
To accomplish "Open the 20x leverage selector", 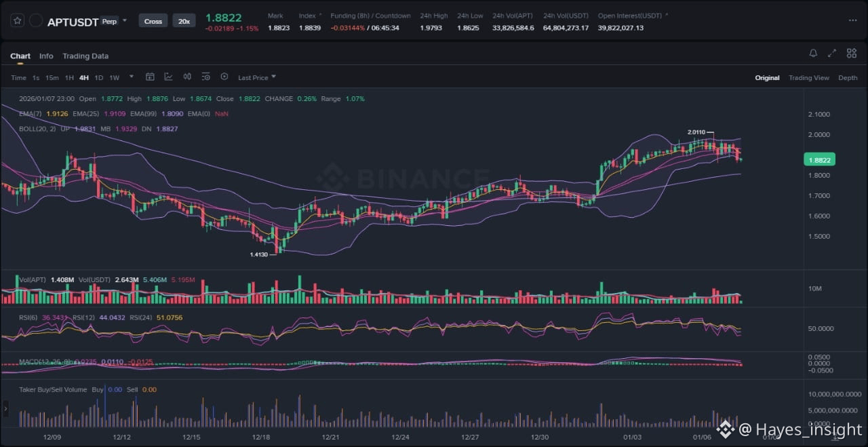I will pos(184,21).
